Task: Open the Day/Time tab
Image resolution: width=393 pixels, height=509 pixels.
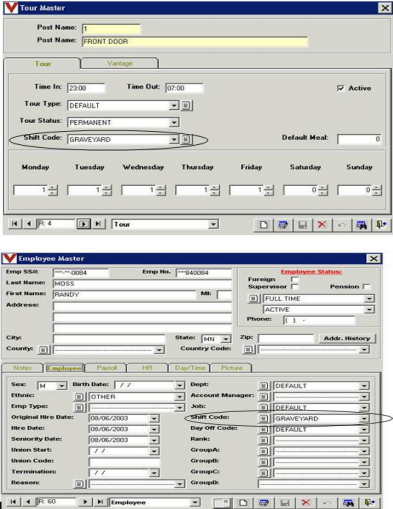Action: click(x=190, y=368)
